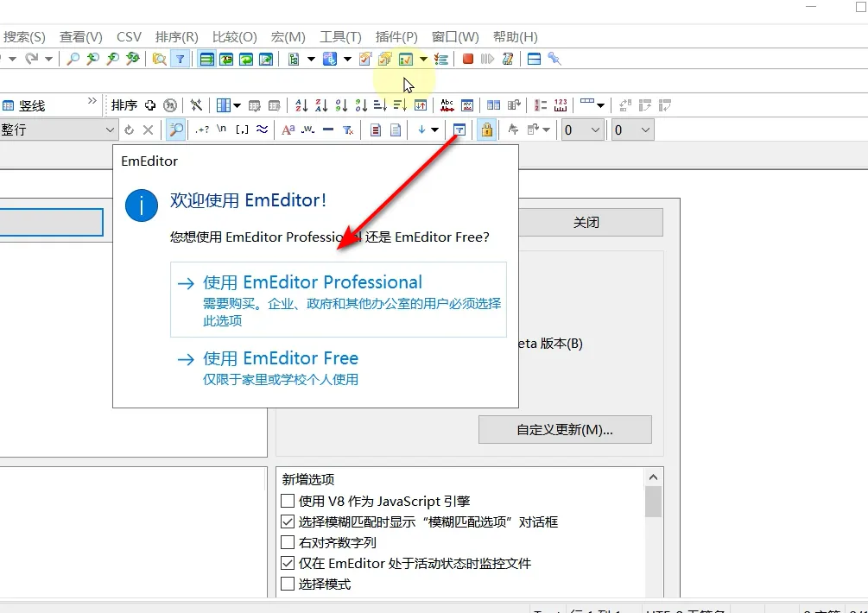
Task: Click Sort numbers descending 9-0 icon
Action: pyautogui.click(x=361, y=105)
